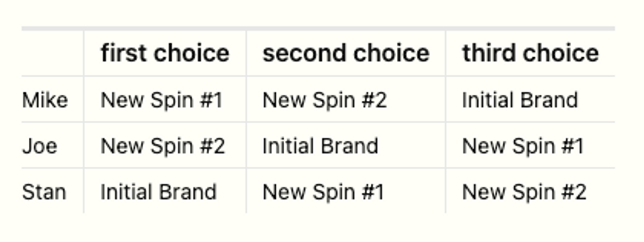Select the Joe row label

pos(40,146)
